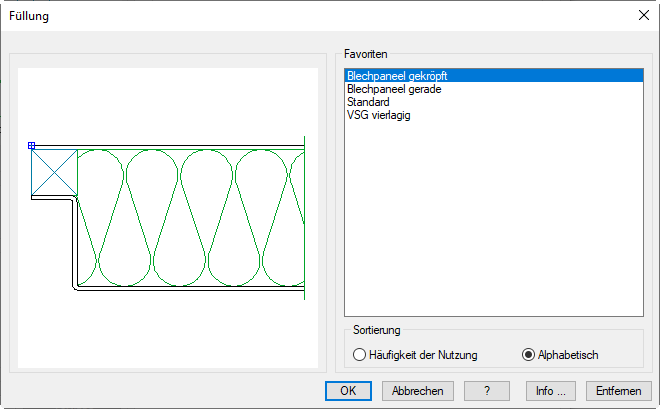The width and height of the screenshot is (660, 409).
Task: Click the green vertical line in the preview
Action: tap(304, 220)
